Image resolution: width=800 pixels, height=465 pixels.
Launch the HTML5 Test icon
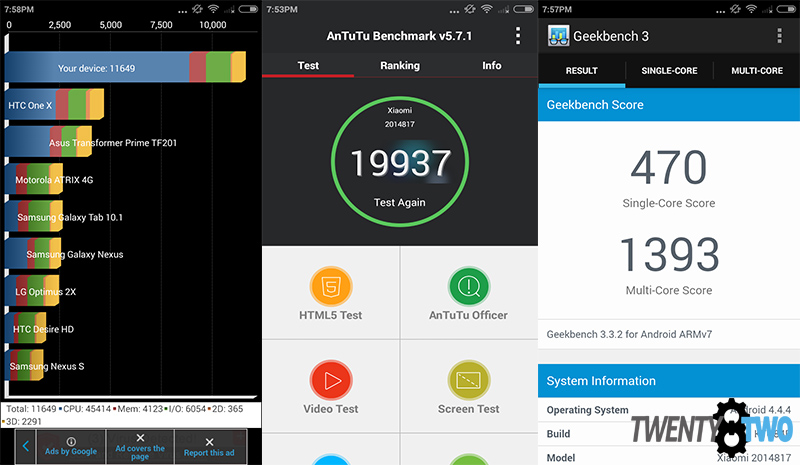point(331,286)
